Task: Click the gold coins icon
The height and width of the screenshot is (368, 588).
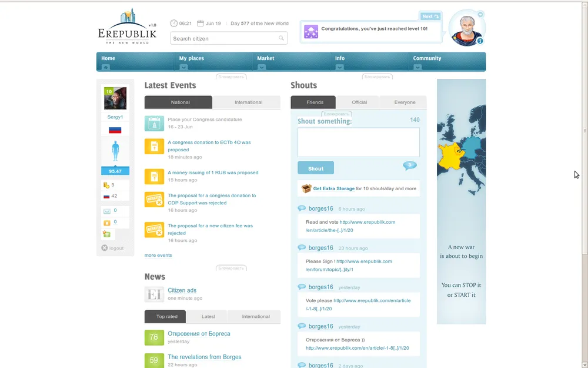Action: tap(106, 185)
